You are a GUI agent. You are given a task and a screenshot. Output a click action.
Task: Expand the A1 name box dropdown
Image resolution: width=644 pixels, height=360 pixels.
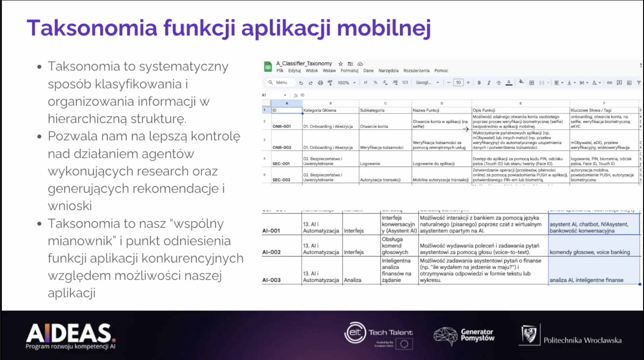click(x=285, y=95)
